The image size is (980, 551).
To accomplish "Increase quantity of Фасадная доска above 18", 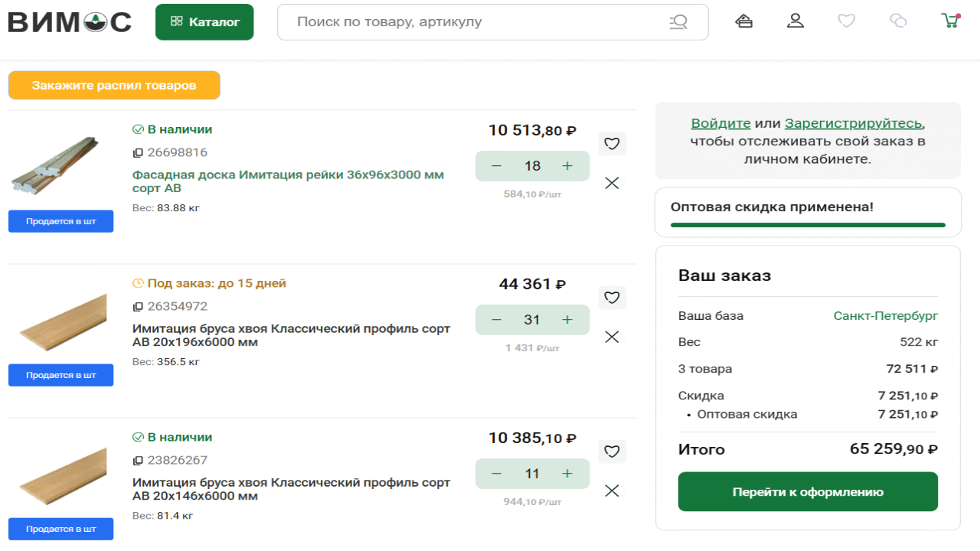I will pos(567,166).
